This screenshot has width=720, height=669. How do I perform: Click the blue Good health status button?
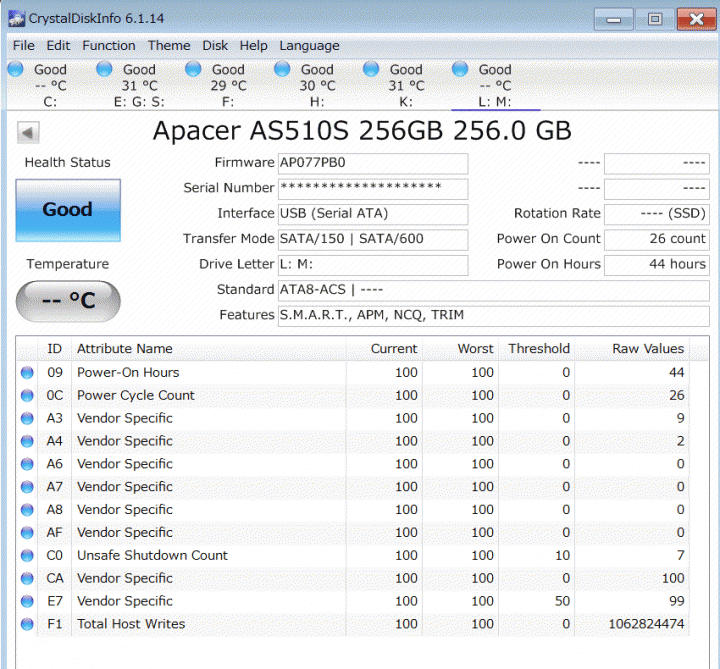[68, 210]
